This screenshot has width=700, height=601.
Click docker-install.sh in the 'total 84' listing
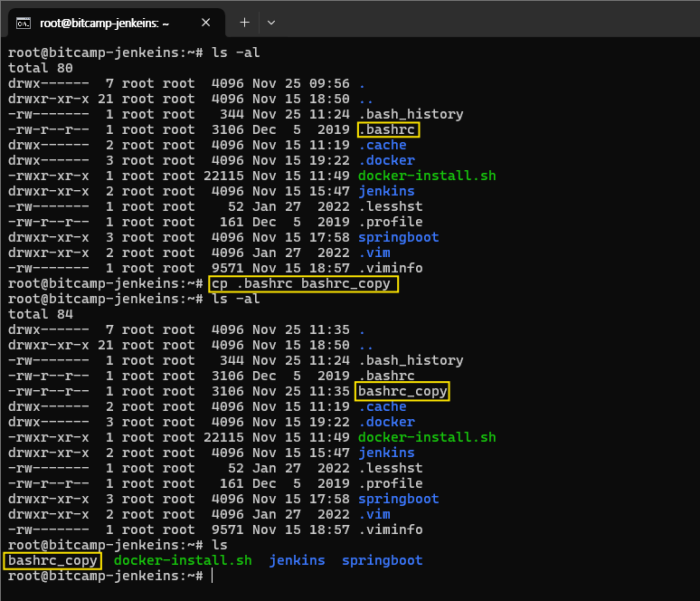[x=427, y=437]
